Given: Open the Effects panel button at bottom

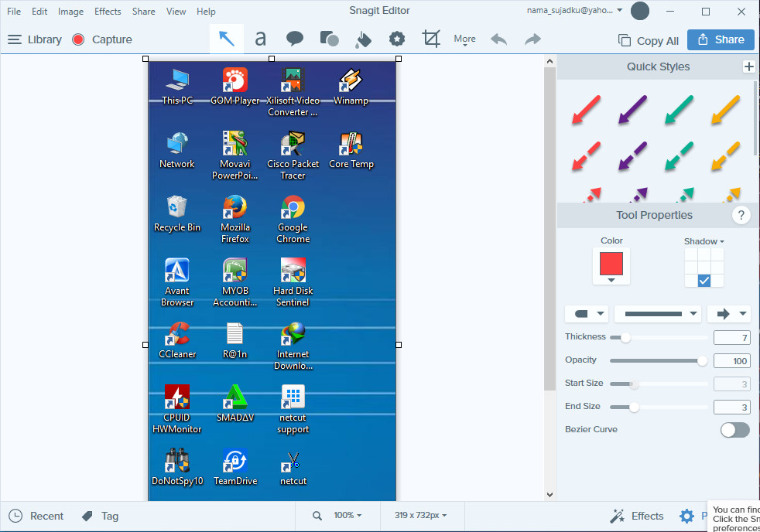Looking at the screenshot, I should [x=636, y=516].
